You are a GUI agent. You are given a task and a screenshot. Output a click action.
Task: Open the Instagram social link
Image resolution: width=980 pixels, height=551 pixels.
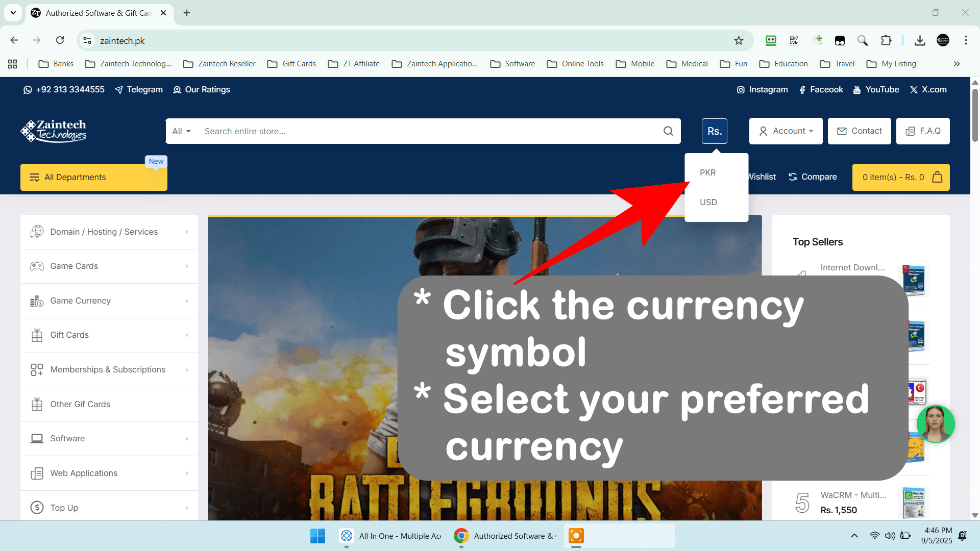(763, 90)
